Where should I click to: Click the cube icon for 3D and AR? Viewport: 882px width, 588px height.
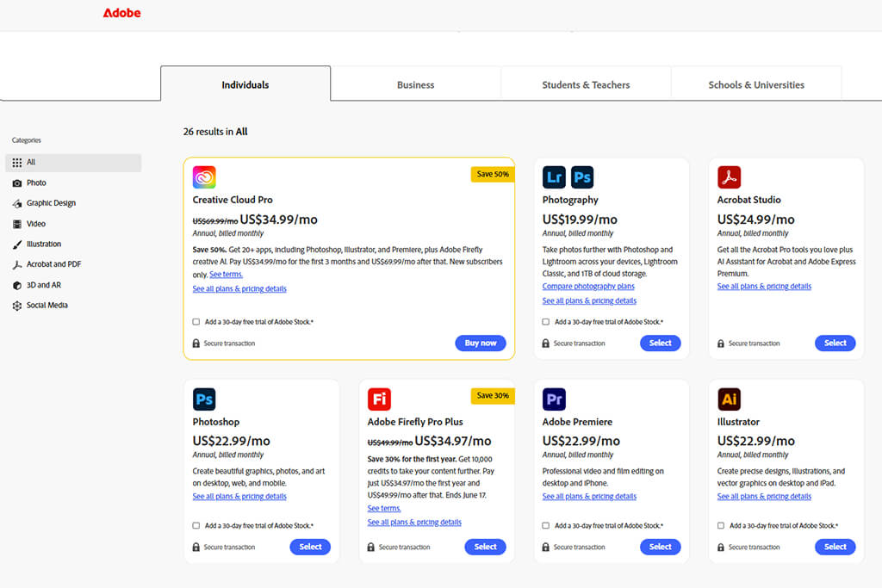coord(17,285)
